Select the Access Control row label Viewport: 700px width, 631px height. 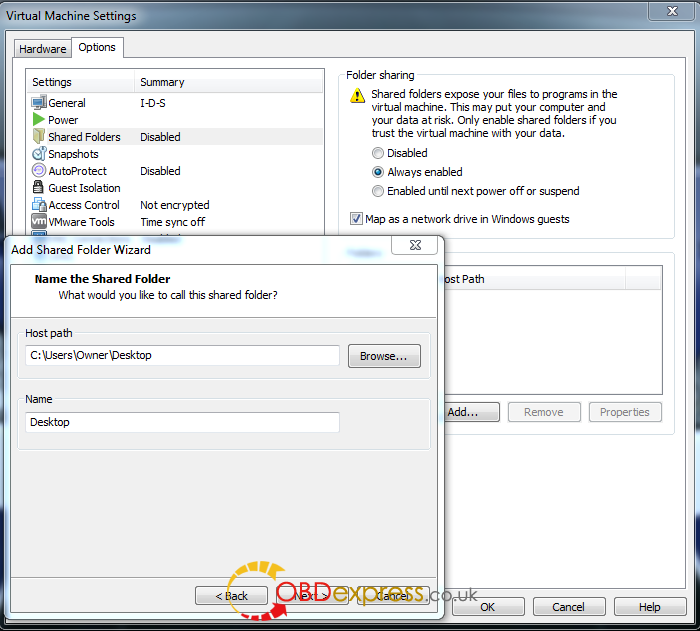point(84,205)
